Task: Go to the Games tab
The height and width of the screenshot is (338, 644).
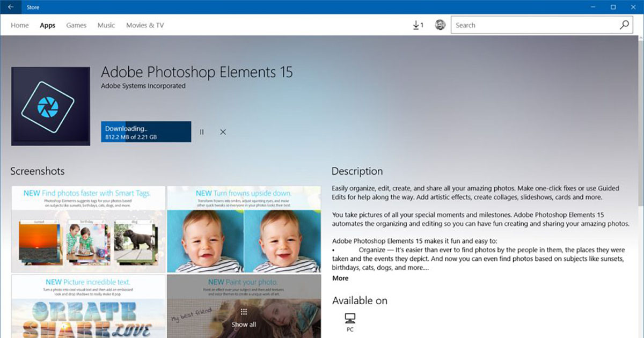Action: click(76, 25)
